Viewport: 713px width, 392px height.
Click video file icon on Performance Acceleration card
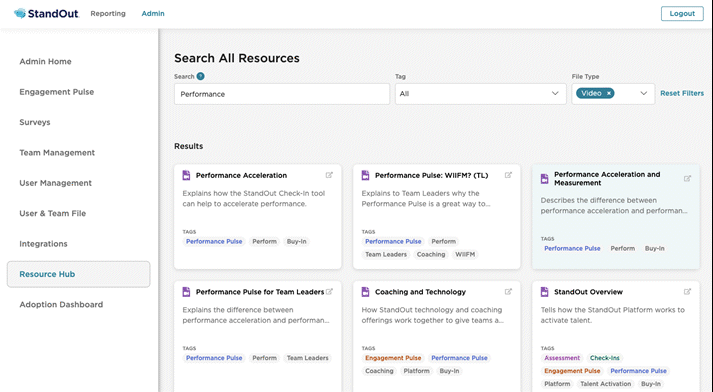click(x=186, y=176)
